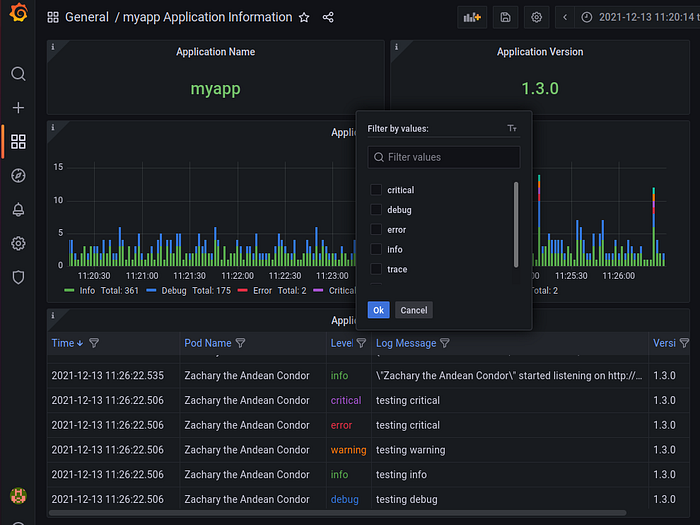Open the Application Version panel title menu
The image size is (700, 525).
(x=540, y=52)
